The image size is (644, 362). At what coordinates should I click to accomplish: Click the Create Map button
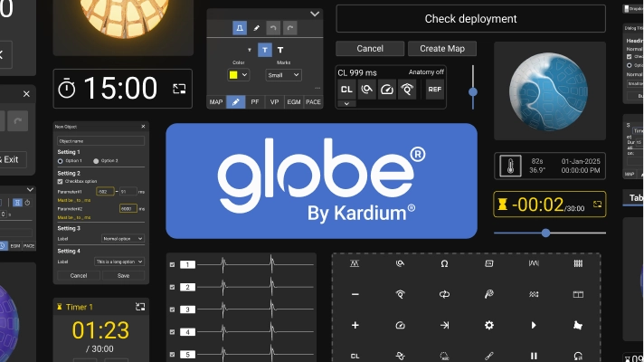[x=442, y=49]
